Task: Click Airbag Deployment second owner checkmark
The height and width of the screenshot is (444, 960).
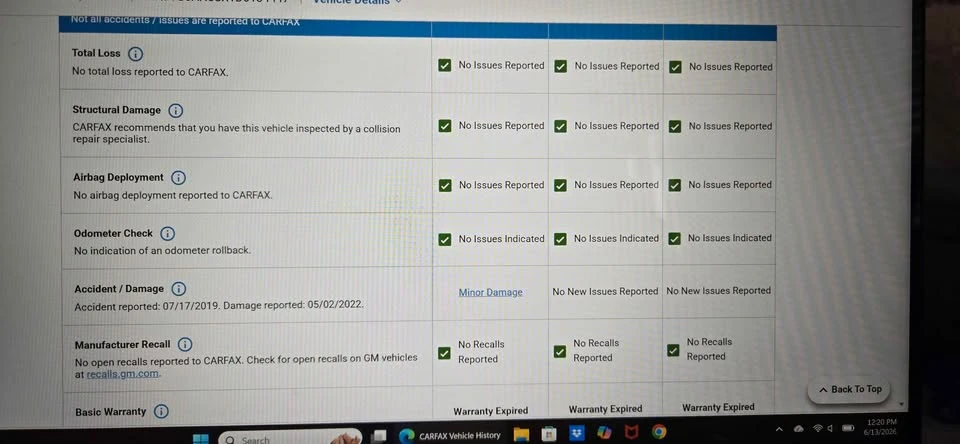Action: [x=560, y=186]
